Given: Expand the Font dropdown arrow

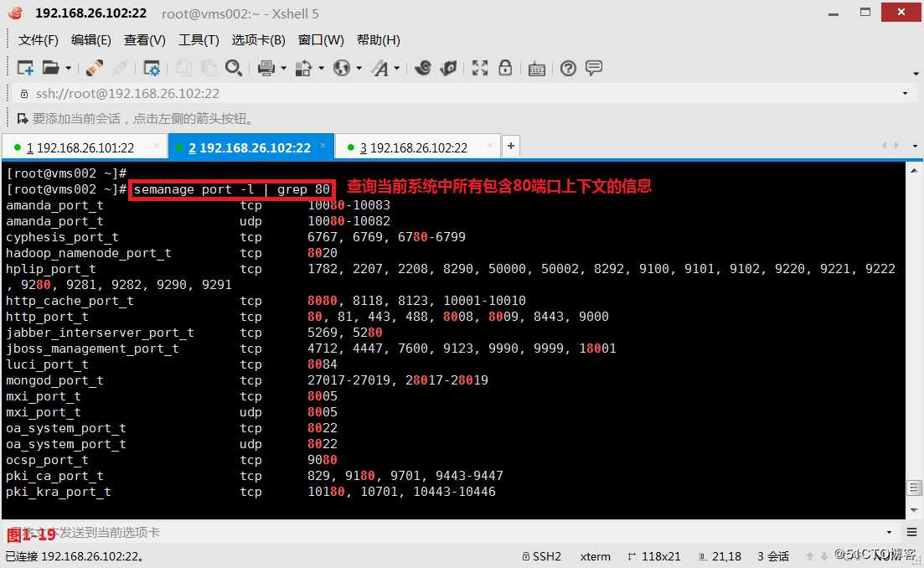Looking at the screenshot, I should pos(396,69).
